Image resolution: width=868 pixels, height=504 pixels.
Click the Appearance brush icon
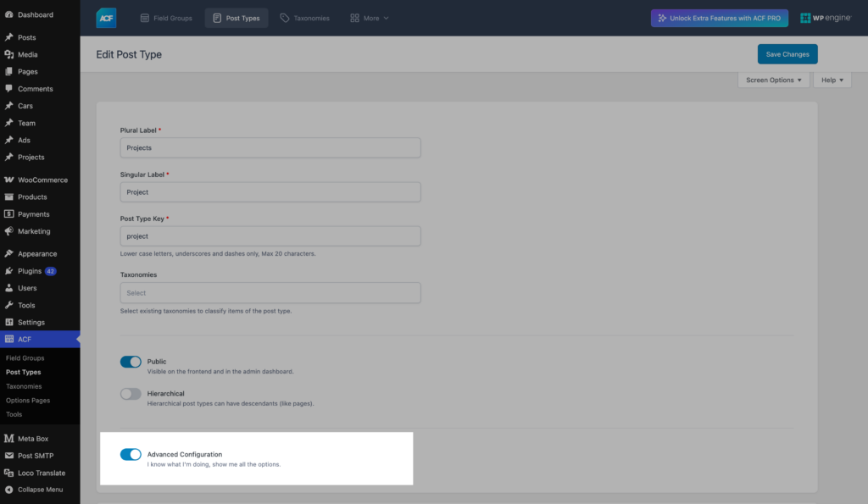(8, 254)
